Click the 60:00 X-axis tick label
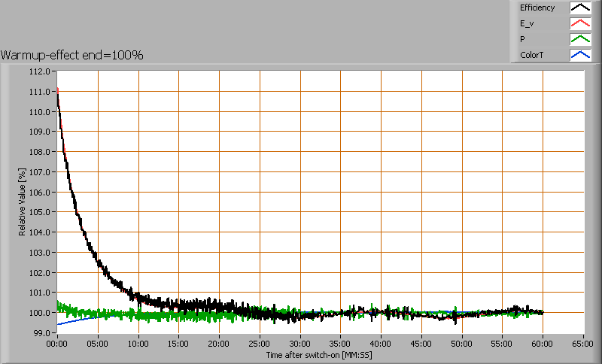The height and width of the screenshot is (364, 602). (543, 343)
